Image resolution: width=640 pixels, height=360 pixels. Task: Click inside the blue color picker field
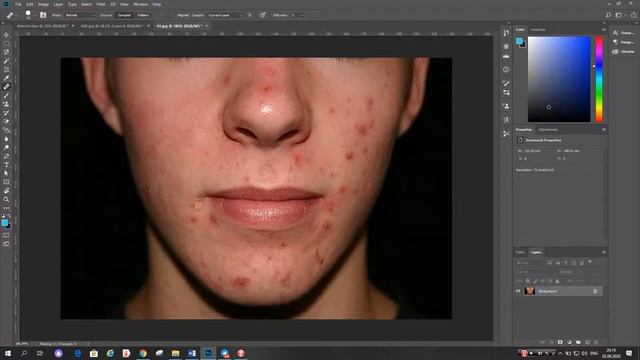click(559, 79)
